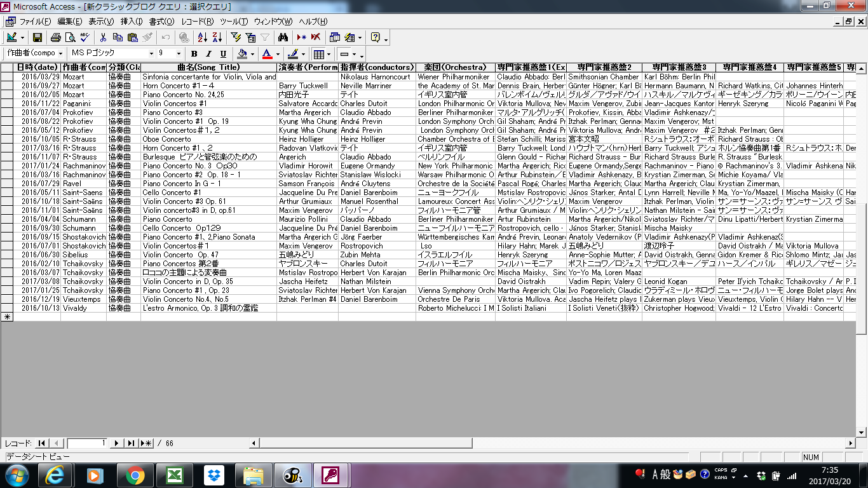This screenshot has width=868, height=488.
Task: Open Internet Explorer from taskbar
Action: [x=56, y=475]
